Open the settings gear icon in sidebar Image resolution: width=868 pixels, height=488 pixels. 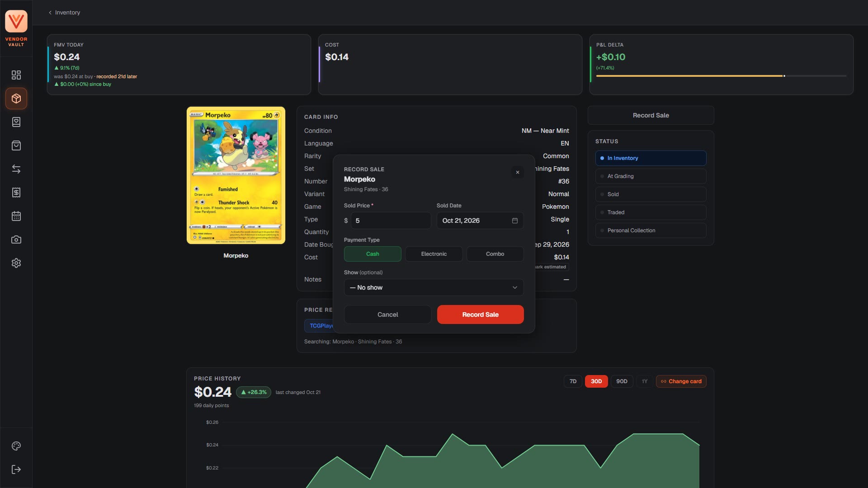click(x=16, y=263)
